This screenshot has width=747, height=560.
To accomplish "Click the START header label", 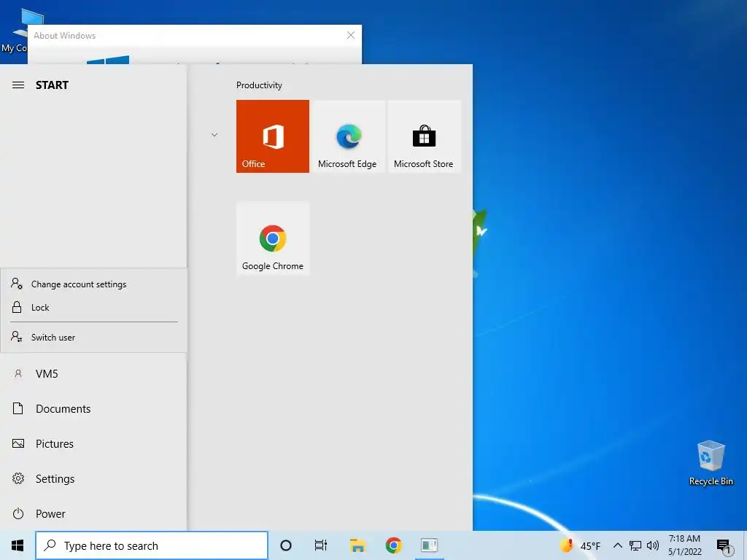I will (52, 85).
